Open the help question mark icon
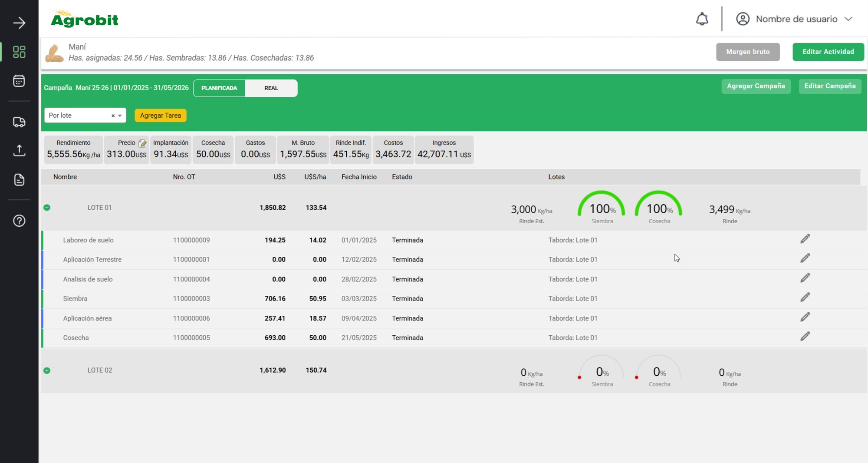868x463 pixels. tap(19, 221)
